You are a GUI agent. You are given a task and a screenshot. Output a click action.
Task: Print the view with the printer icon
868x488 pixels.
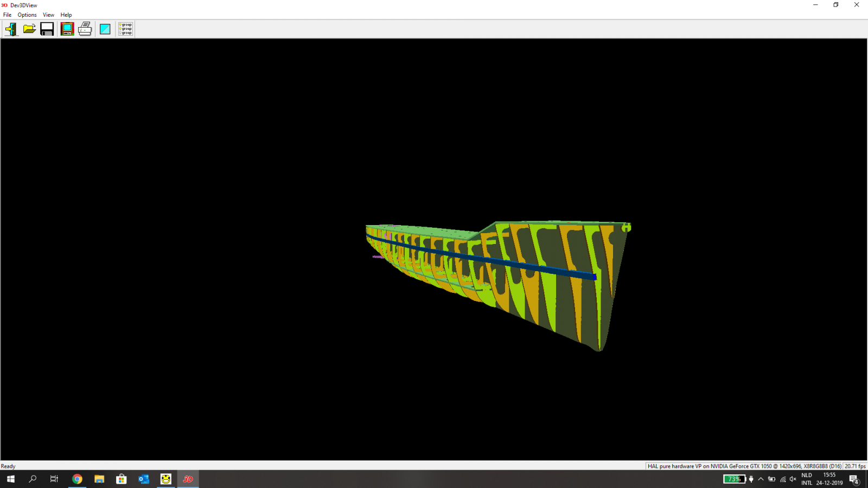[x=85, y=29]
